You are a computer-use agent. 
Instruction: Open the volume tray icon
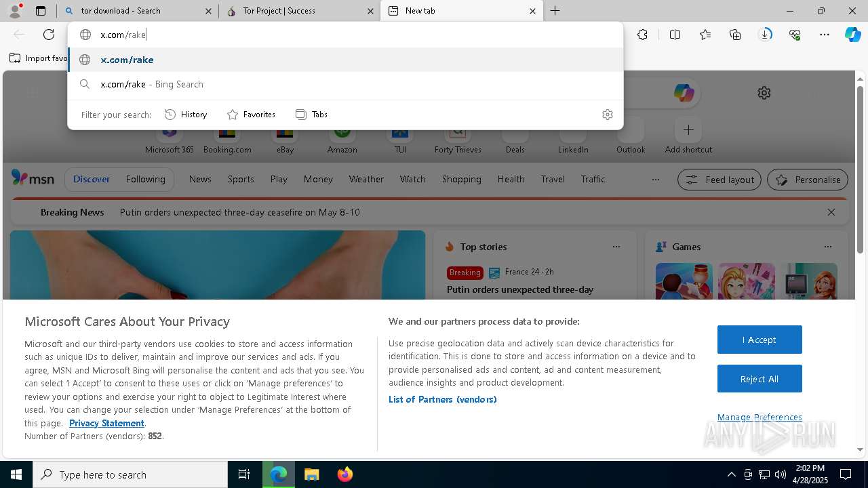pos(781,474)
